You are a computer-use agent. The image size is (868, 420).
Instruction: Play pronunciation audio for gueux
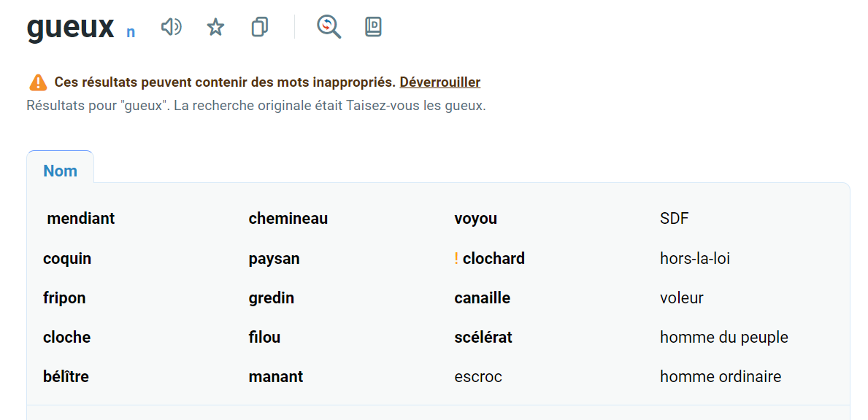[171, 28]
